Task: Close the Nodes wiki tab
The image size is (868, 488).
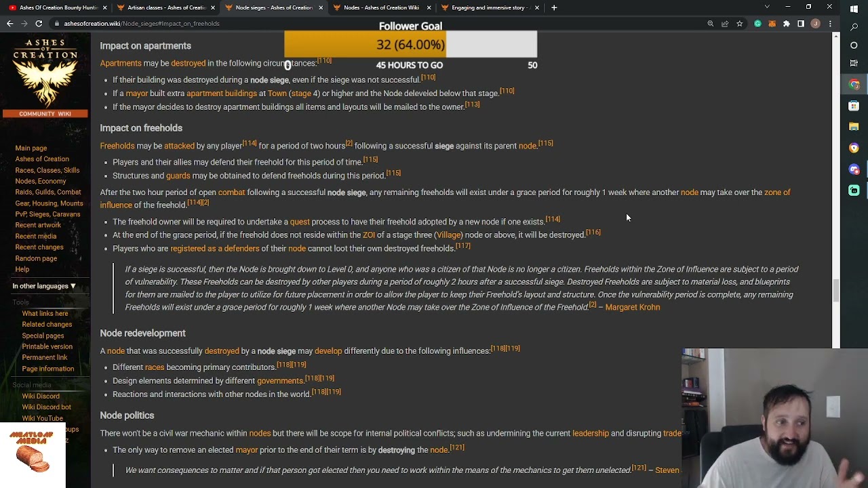Action: pos(429,7)
